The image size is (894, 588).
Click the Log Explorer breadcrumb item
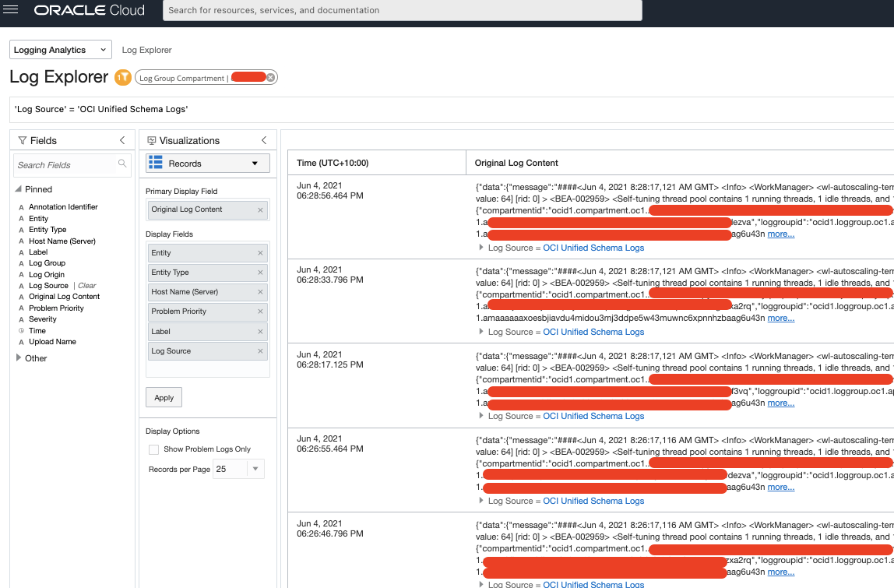point(146,49)
